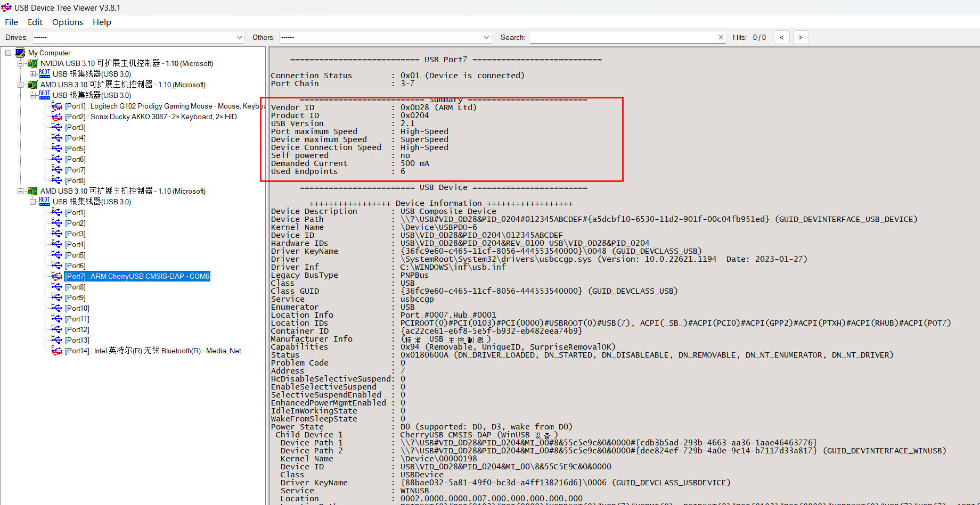Collapse the My Computer tree node
This screenshot has width=980, height=505.
(x=8, y=53)
